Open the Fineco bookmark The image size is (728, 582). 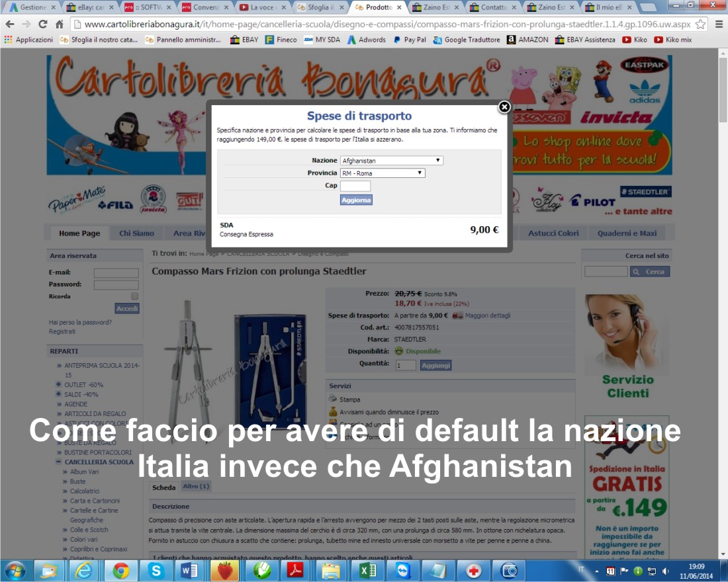click(281, 40)
